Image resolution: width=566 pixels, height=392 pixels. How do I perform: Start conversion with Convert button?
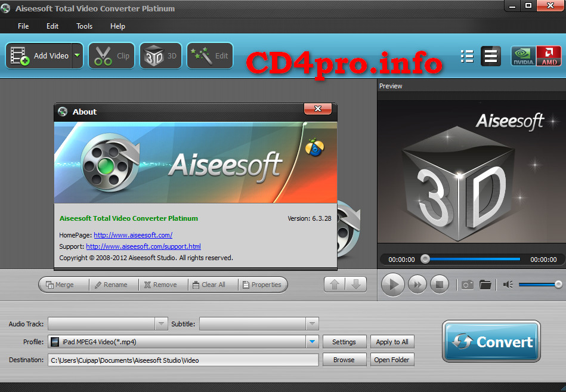tap(491, 341)
